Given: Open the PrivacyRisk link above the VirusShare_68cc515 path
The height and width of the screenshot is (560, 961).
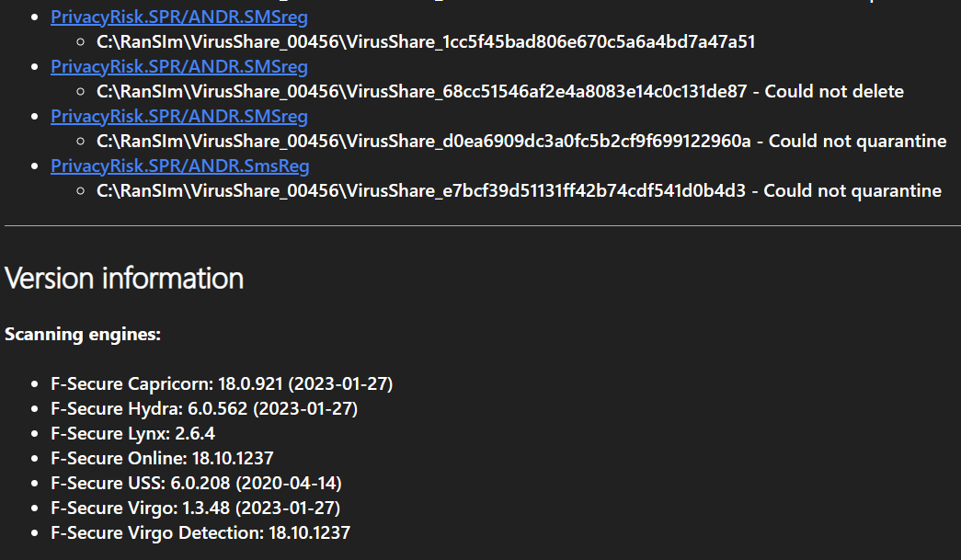Looking at the screenshot, I should point(179,67).
